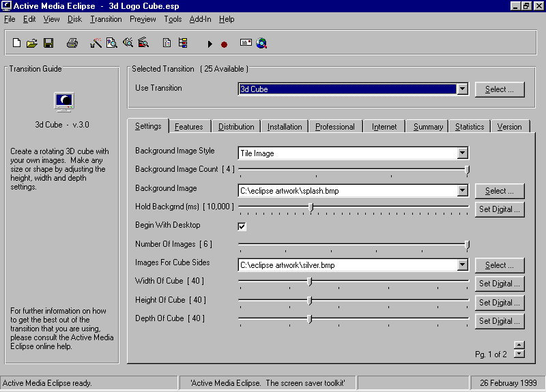The height and width of the screenshot is (392, 546).
Task: Click the Width Of Cube slider thumb
Action: click(x=310, y=282)
